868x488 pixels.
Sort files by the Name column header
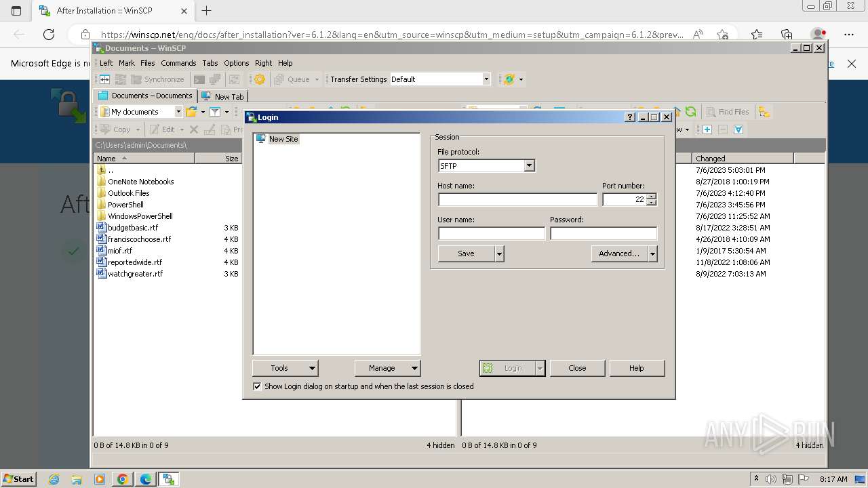[144, 159]
